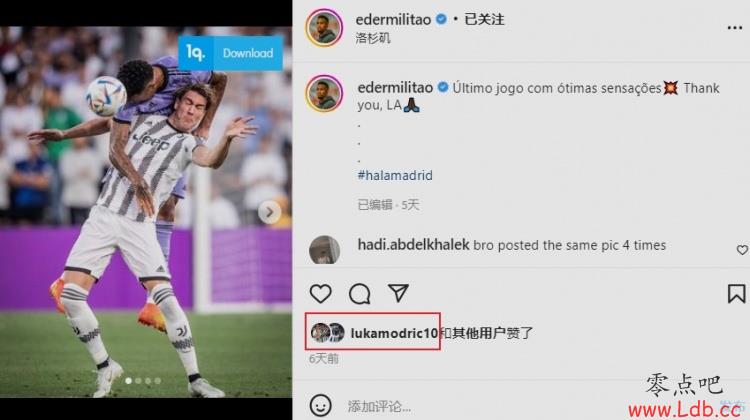
Task: Click the 1q logo on download banner
Action: click(x=196, y=53)
